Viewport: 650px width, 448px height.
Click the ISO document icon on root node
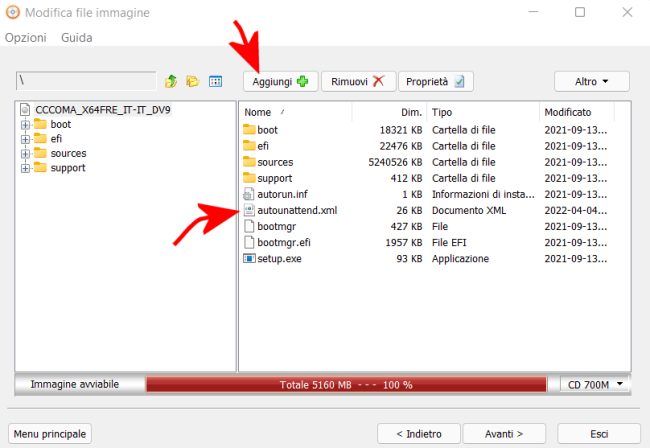25,109
